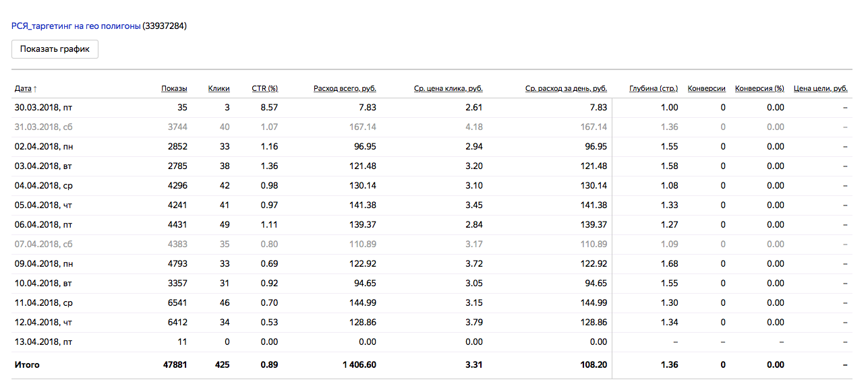
Task: Sort by Показы column header
Action: (x=174, y=88)
